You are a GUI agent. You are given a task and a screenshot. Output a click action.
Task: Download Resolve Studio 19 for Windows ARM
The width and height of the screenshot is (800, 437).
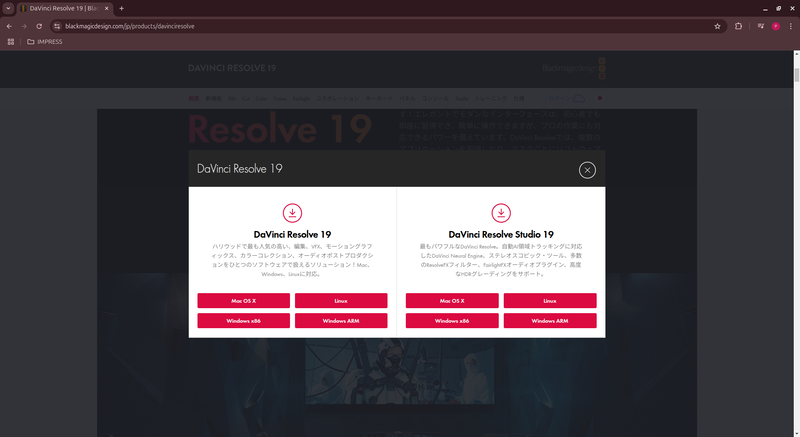click(550, 321)
